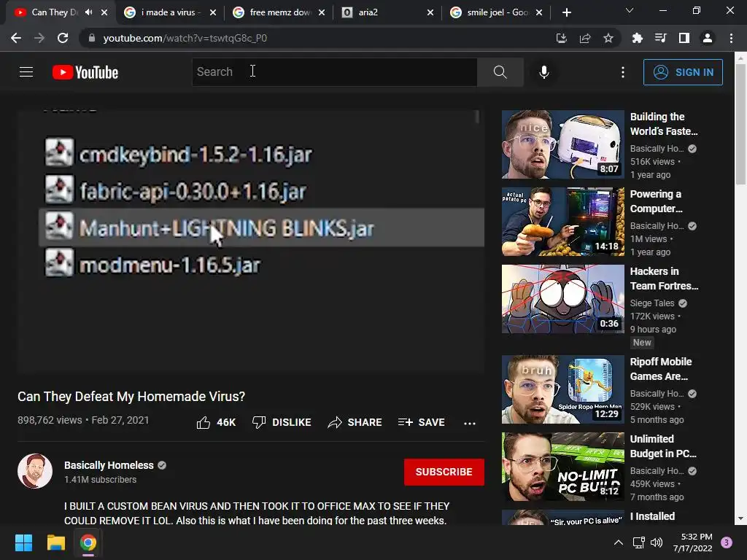Switch to "smile joel" Google tab
Screen dimensions: 747x560
[x=495, y=12]
